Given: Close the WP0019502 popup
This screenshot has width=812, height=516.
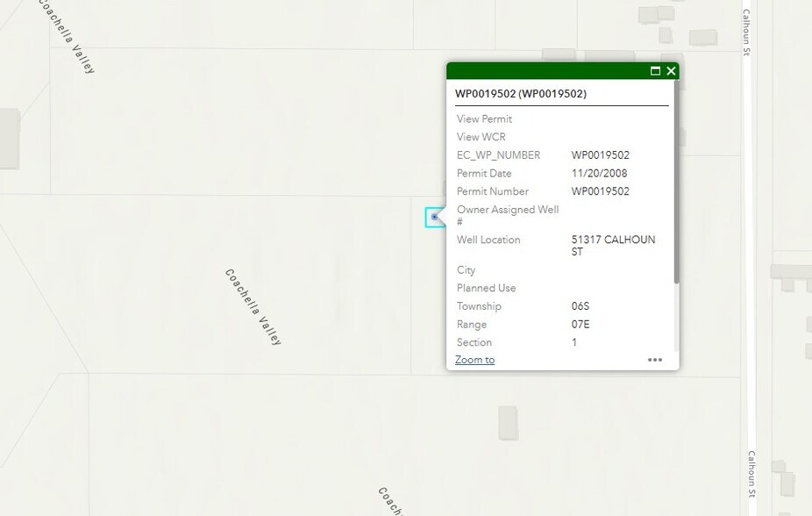Looking at the screenshot, I should tap(671, 71).
